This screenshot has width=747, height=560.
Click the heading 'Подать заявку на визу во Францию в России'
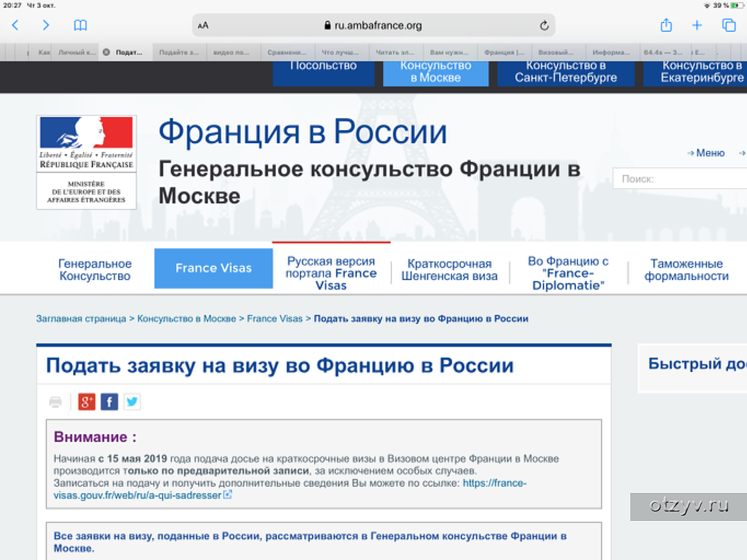280,365
